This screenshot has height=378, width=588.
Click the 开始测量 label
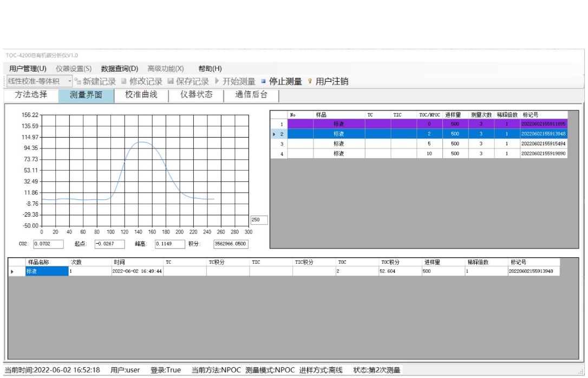pyautogui.click(x=239, y=81)
